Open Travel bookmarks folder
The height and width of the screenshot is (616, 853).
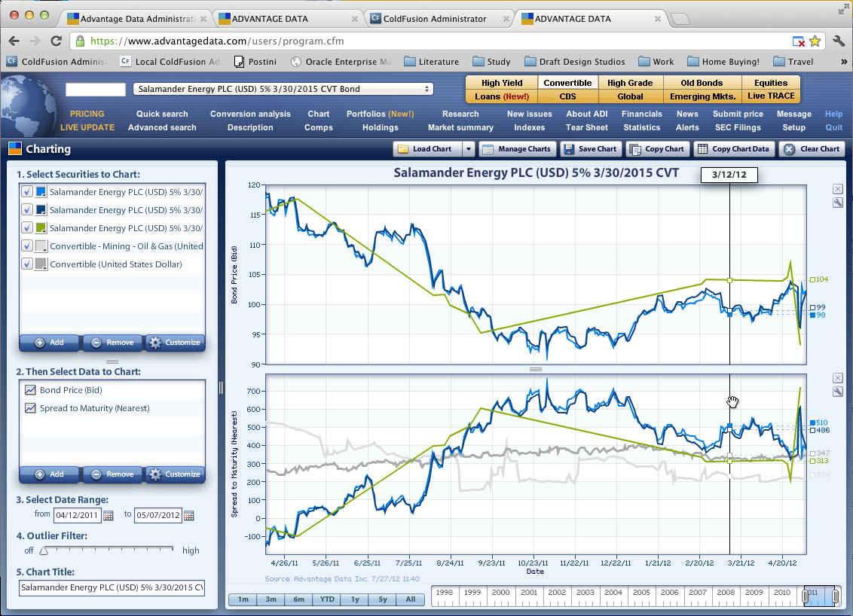793,62
